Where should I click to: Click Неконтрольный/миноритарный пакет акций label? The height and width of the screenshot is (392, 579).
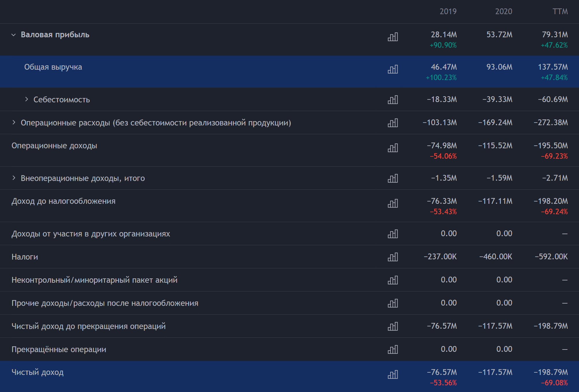95,280
